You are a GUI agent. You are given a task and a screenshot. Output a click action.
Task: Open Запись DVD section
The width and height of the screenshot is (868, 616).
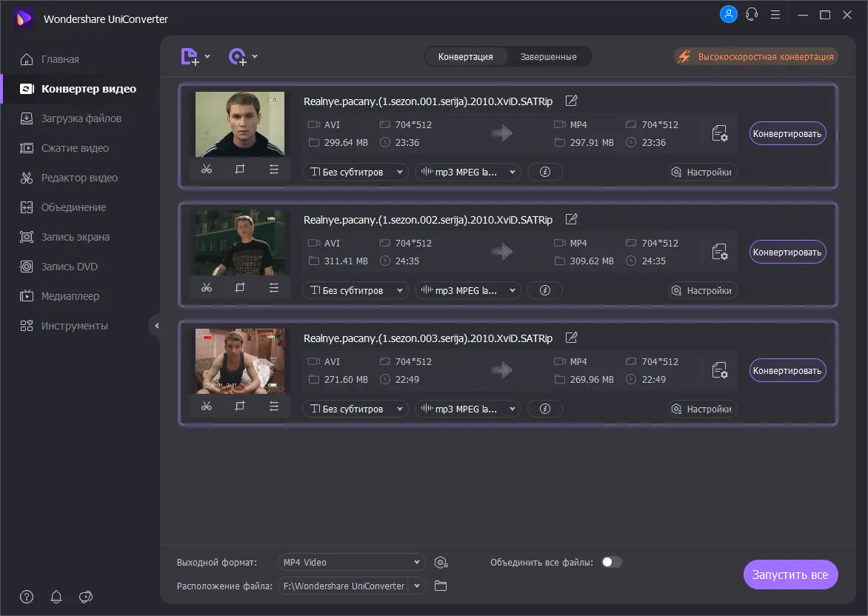pyautogui.click(x=59, y=267)
